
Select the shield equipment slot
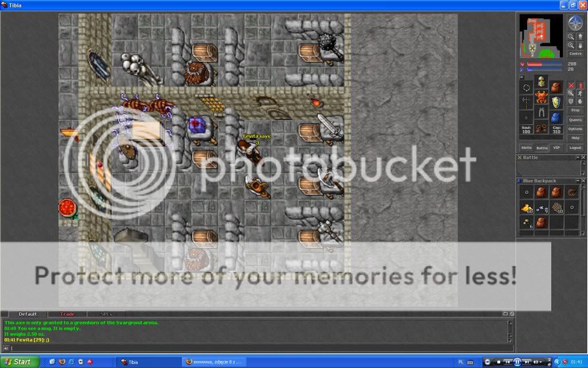pos(556,102)
